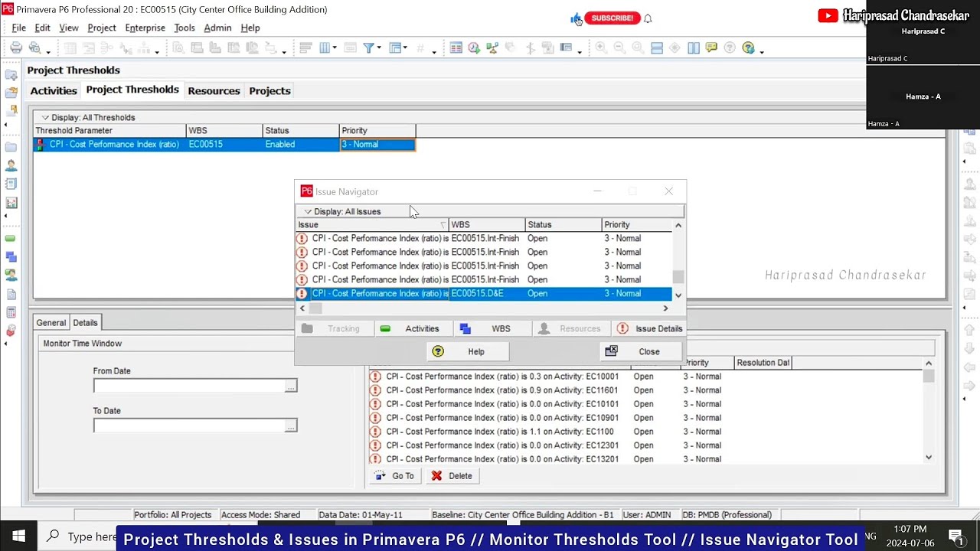Click the Bars layout icon in the toolbar

tap(305, 47)
